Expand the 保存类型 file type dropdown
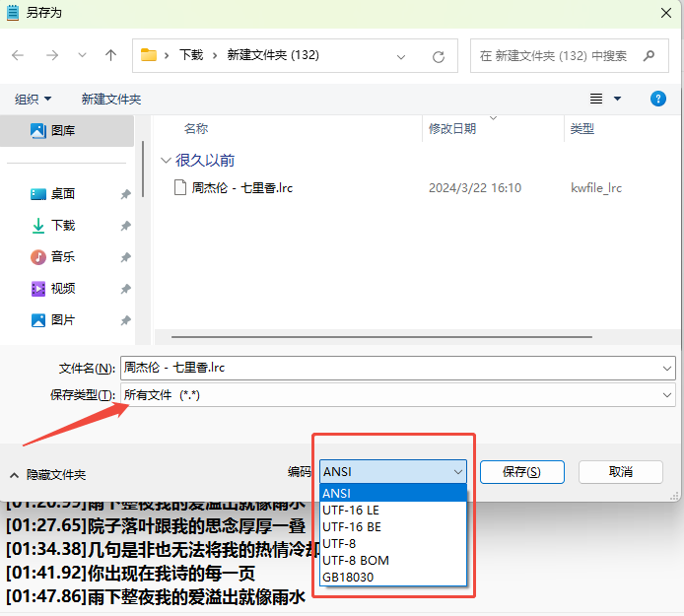 pyautogui.click(x=668, y=394)
